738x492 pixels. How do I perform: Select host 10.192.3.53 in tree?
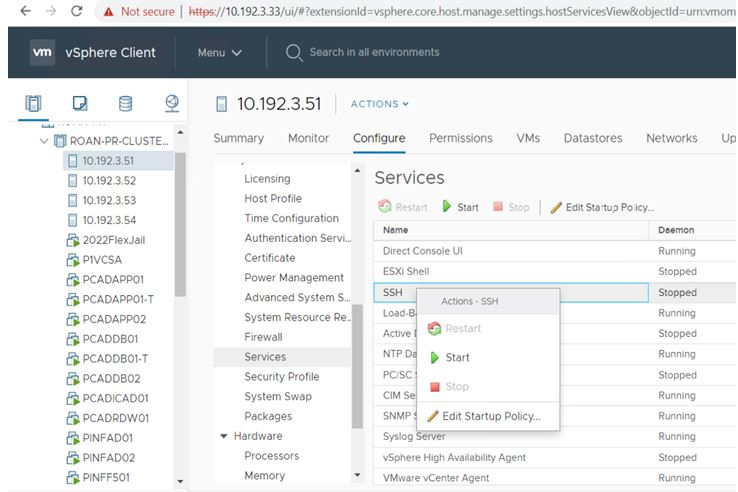(x=109, y=201)
